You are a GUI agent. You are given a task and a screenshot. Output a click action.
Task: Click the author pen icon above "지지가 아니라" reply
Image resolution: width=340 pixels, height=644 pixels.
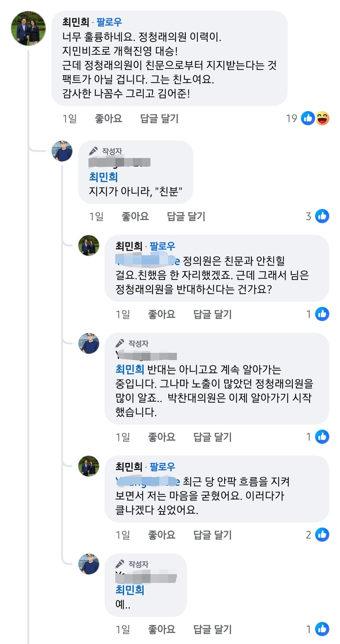[x=93, y=151]
